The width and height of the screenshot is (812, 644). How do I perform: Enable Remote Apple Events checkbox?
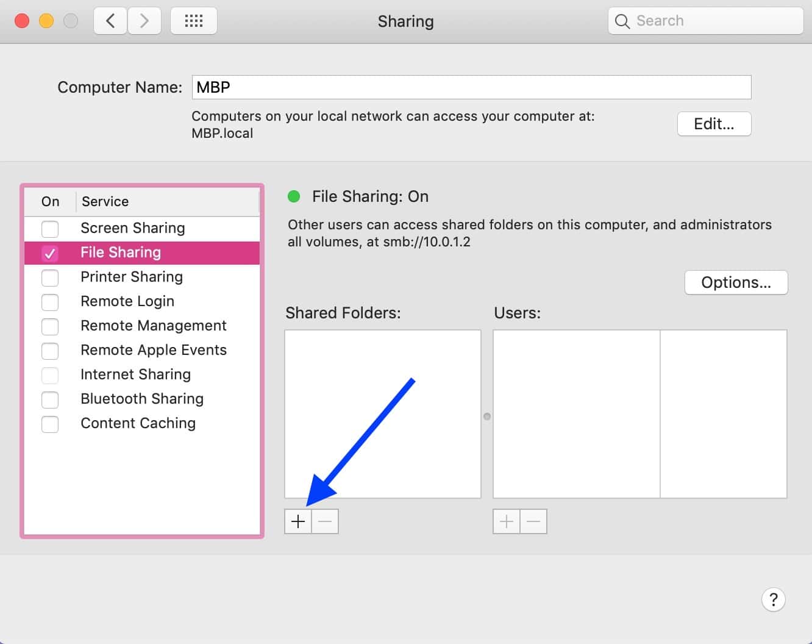click(50, 351)
